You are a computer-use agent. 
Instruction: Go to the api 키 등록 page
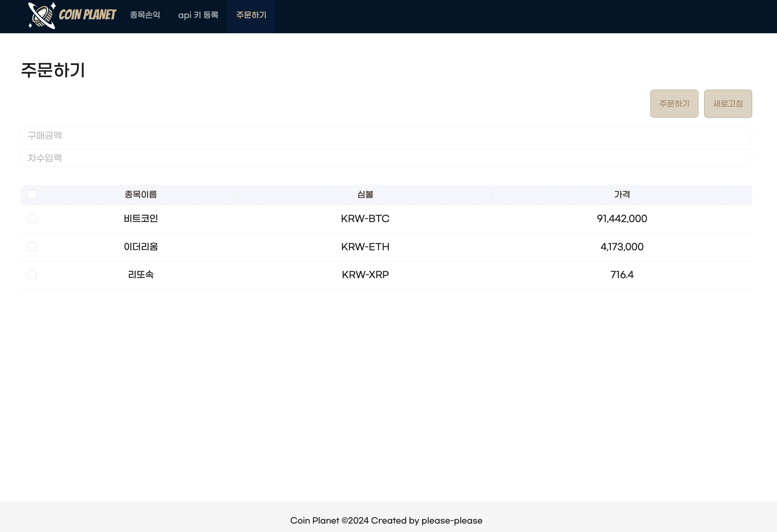(198, 15)
